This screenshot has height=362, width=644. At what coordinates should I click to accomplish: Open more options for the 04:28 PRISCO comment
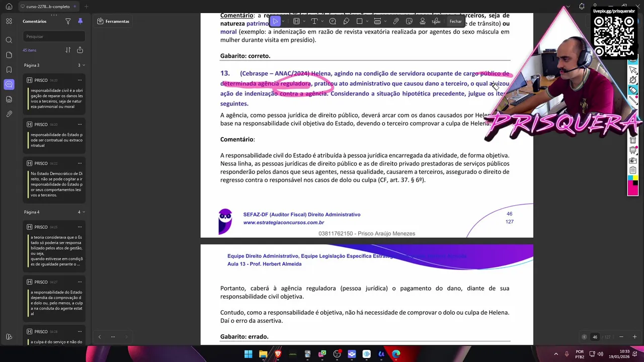[79, 331]
